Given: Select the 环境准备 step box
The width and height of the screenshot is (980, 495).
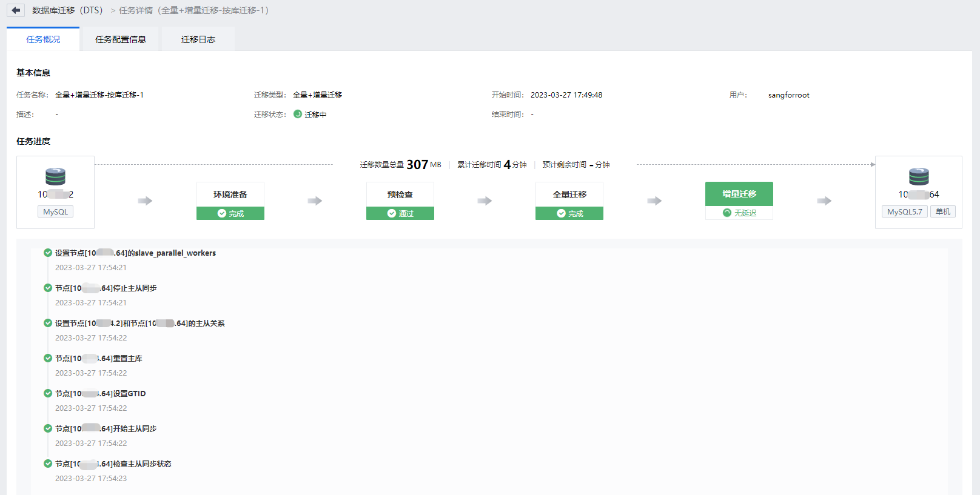Looking at the screenshot, I should (x=230, y=194).
